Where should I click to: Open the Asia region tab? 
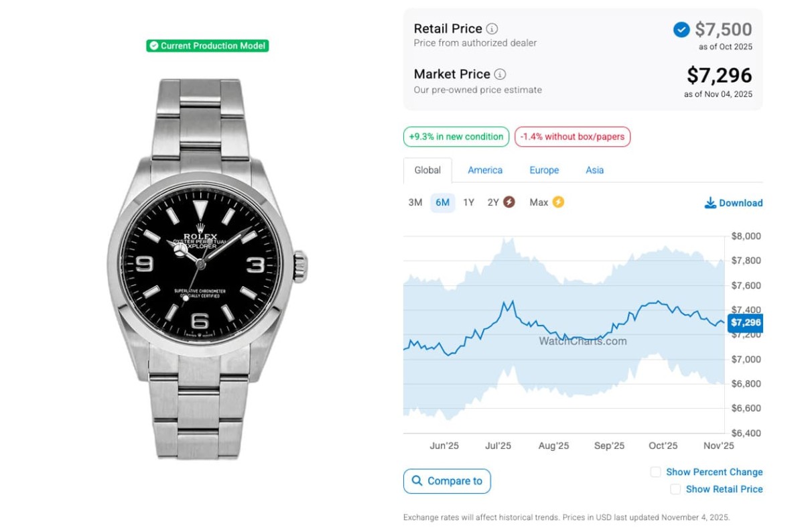click(x=594, y=170)
